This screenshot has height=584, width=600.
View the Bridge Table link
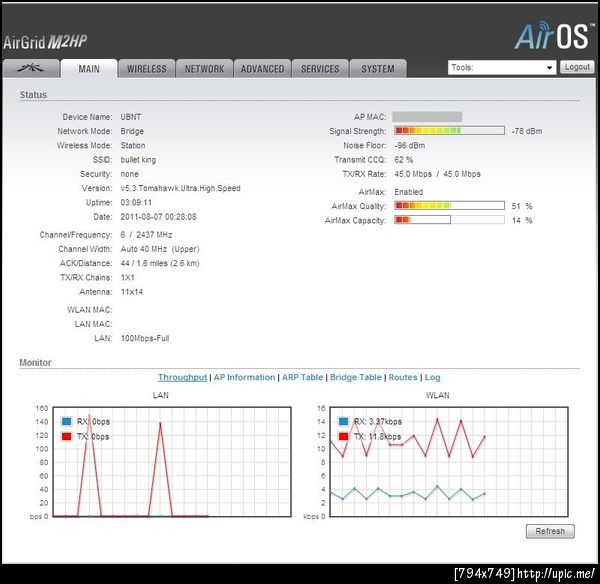coord(356,377)
